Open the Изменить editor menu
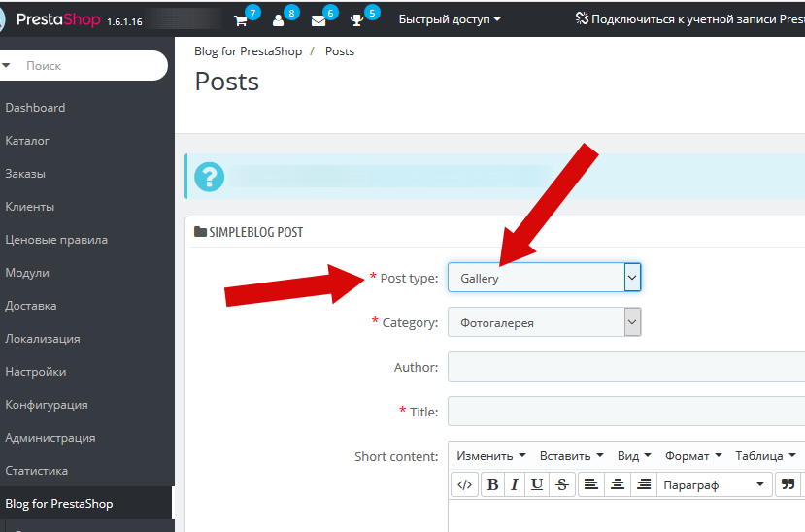The image size is (805, 532). (491, 456)
